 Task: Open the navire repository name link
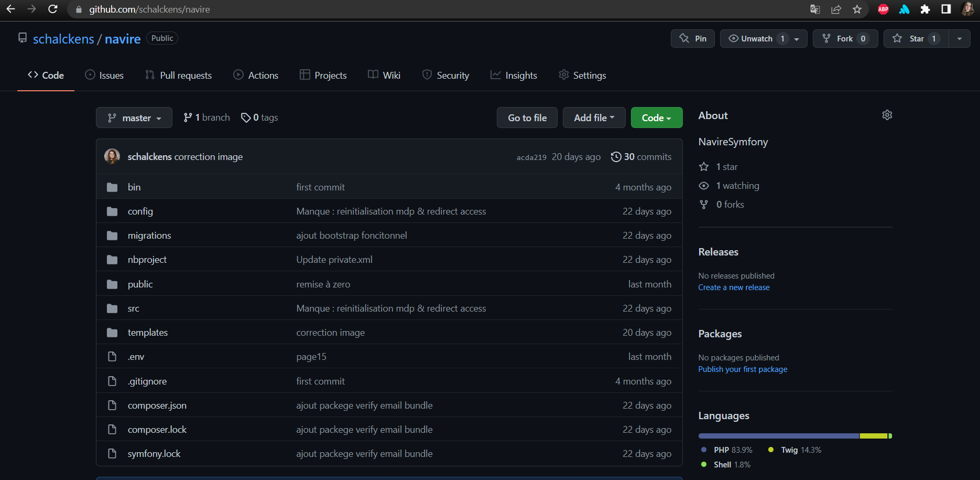click(x=123, y=39)
